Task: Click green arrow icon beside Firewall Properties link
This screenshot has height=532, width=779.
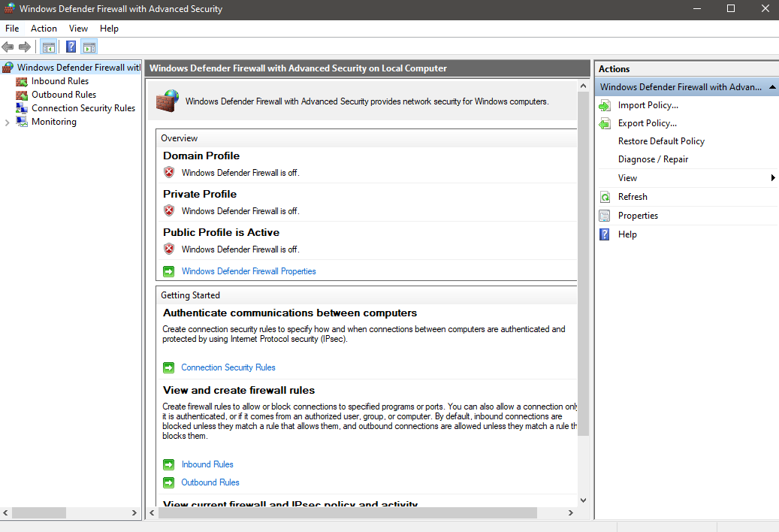Action: [x=169, y=271]
